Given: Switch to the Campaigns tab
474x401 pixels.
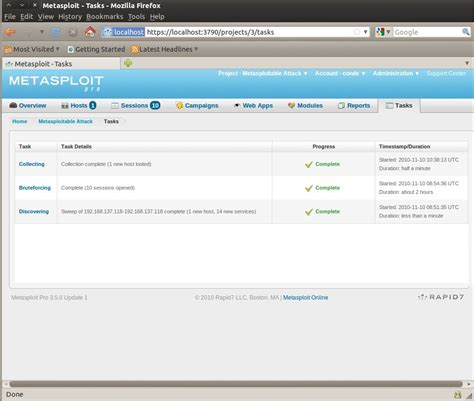Looking at the screenshot, I should tap(197, 105).
